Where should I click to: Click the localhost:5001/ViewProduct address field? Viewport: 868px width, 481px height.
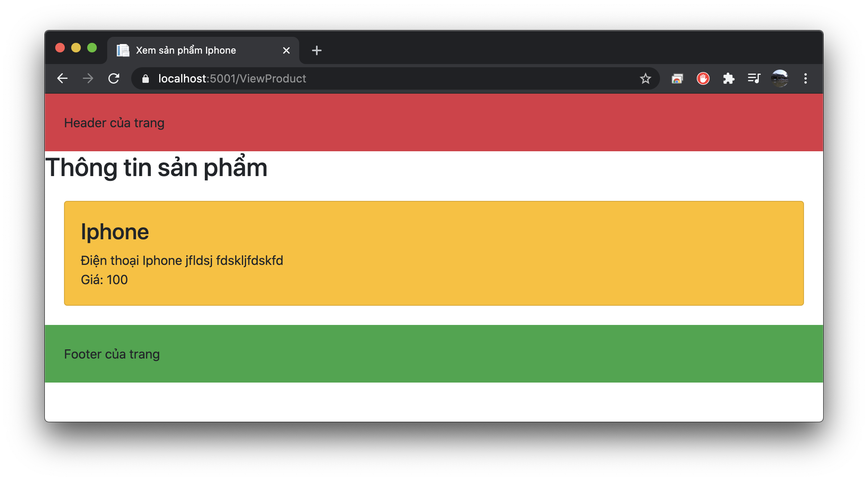coord(360,78)
